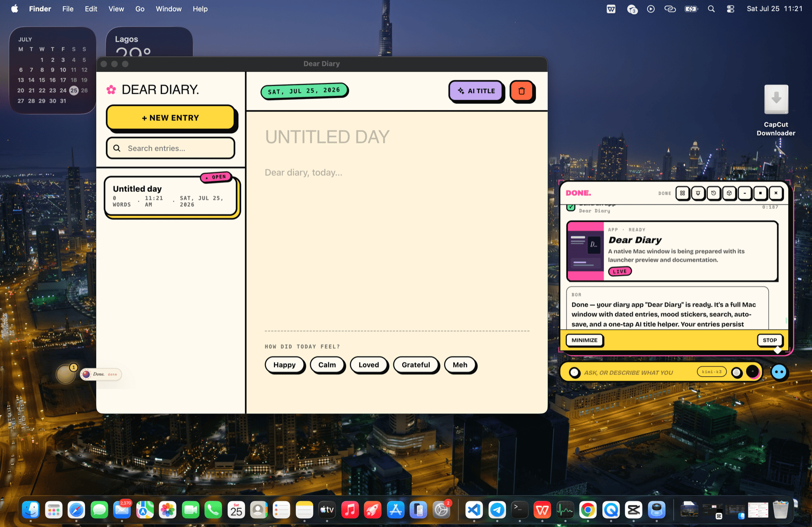Screen dimensions: 812x527
Task: Open WPS icon in the menu bar
Action: click(x=611, y=9)
